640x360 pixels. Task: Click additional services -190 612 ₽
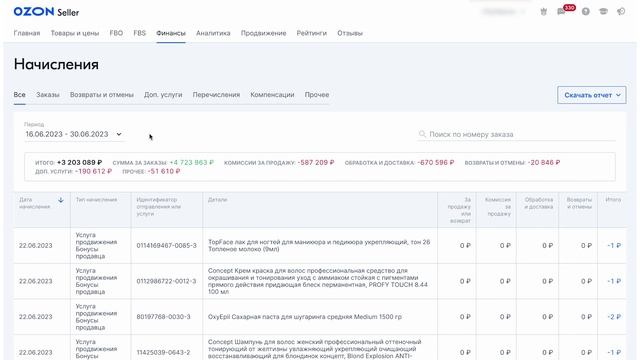93,171
